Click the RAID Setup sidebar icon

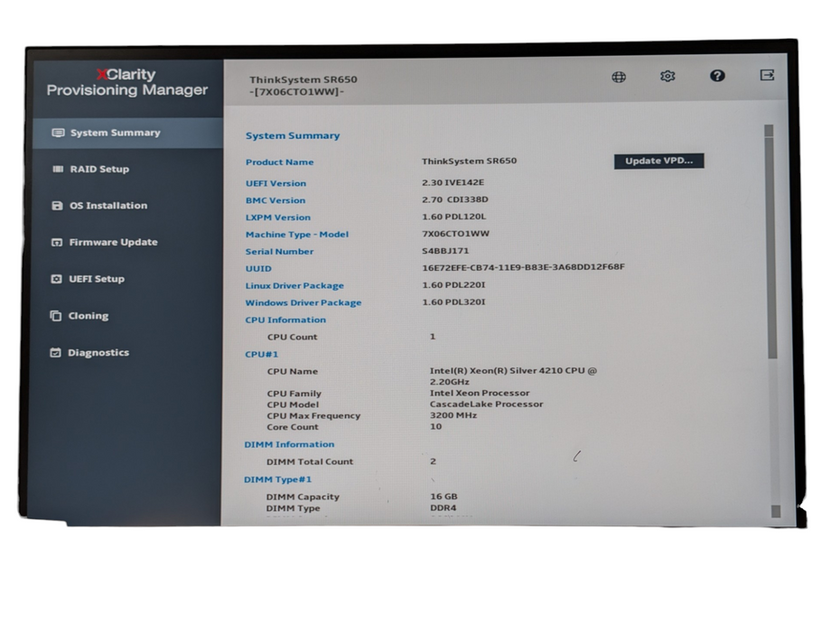pos(58,169)
